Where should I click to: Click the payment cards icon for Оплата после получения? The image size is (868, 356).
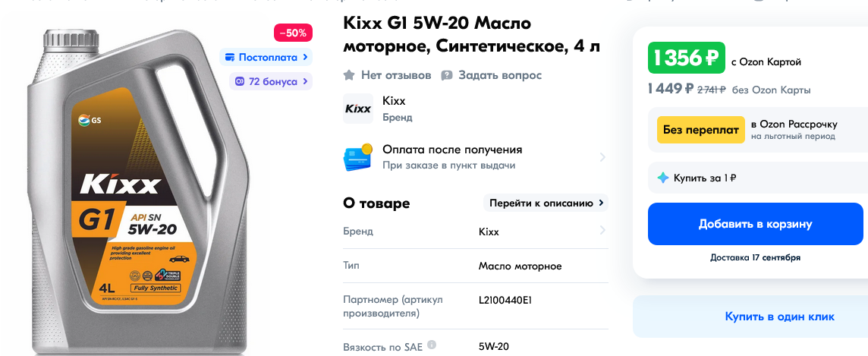pos(357,157)
